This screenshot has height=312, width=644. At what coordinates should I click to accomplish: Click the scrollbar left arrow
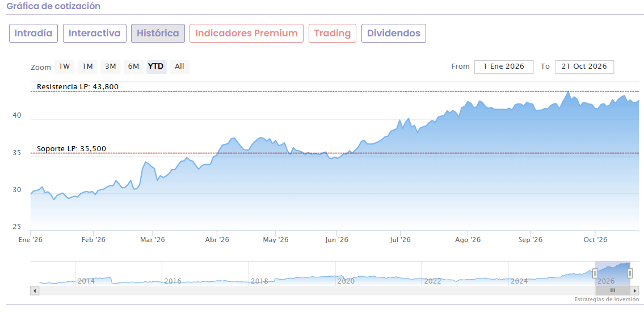[35, 290]
